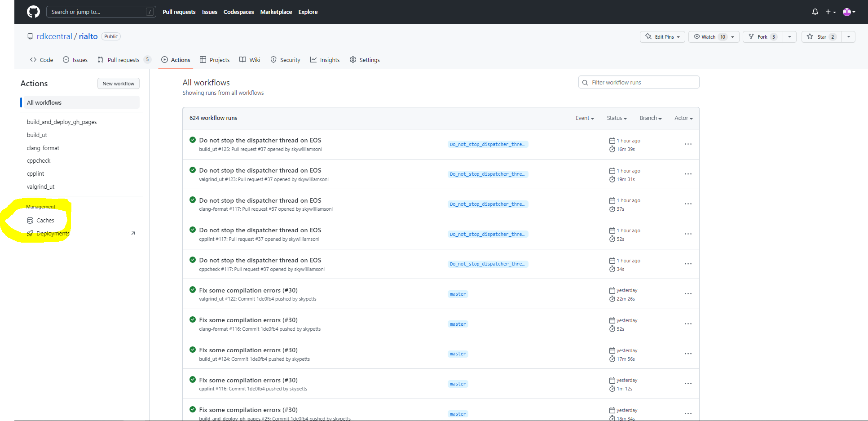Click the New workflow button
Screen dimensions: 868x421
point(118,84)
